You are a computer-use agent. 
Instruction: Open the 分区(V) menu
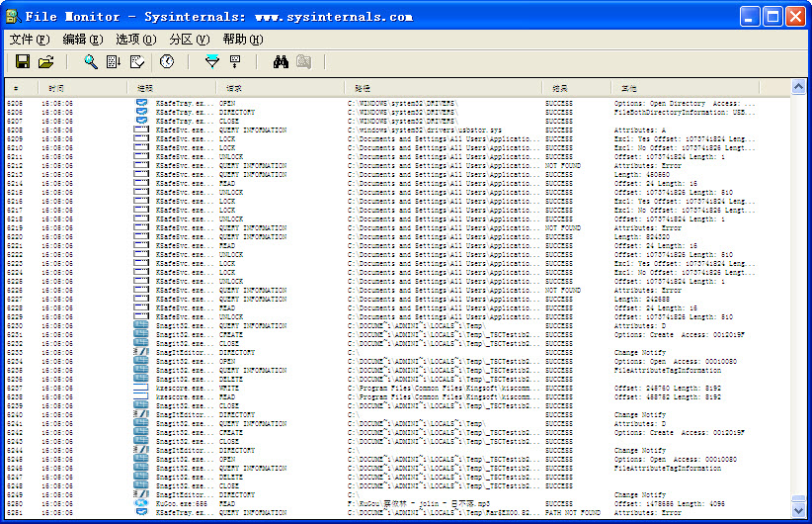(x=190, y=40)
